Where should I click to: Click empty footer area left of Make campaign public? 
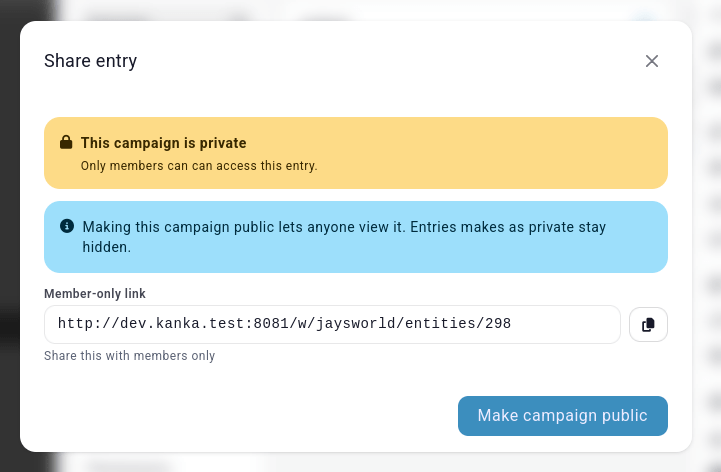[250, 416]
